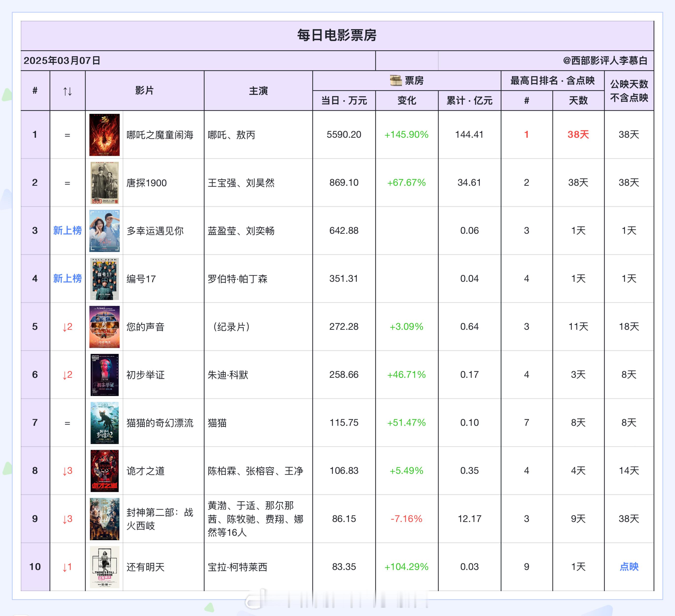Open the 封神第二部 poster thumbnail
The height and width of the screenshot is (616, 675).
click(104, 519)
